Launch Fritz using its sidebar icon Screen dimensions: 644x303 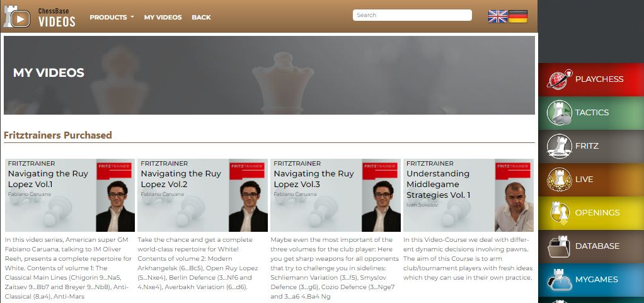coord(560,146)
